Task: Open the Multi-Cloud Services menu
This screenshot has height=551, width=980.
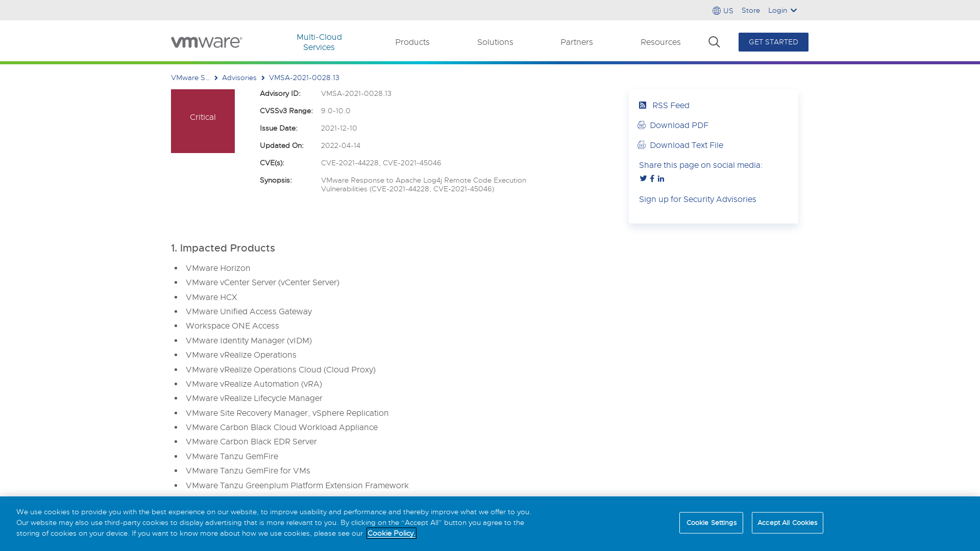Action: [319, 42]
